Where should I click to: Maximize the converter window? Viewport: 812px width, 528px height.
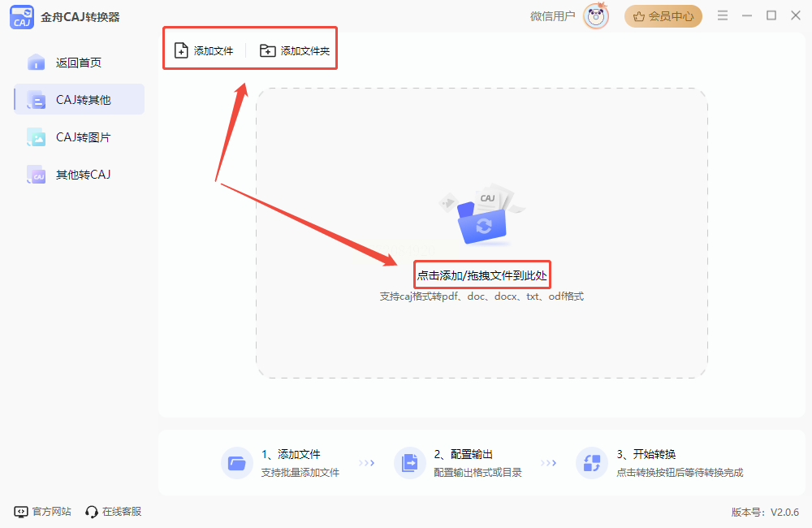pyautogui.click(x=771, y=15)
